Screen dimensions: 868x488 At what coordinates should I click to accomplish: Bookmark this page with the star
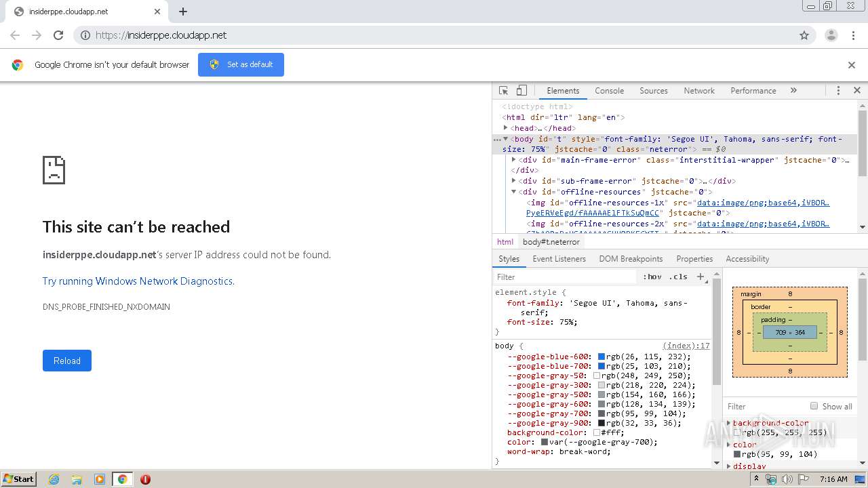pyautogui.click(x=804, y=35)
